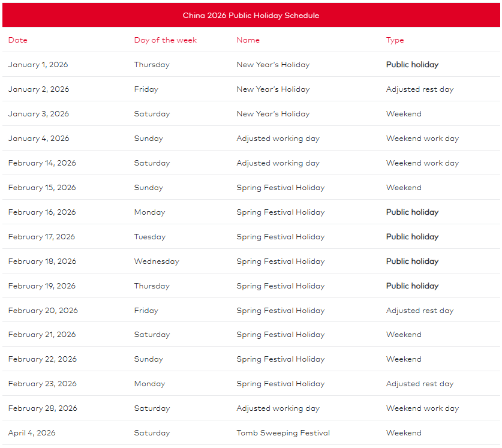Select the 'February 14, 2026' date cell
This screenshot has height=448, width=502.
42,163
